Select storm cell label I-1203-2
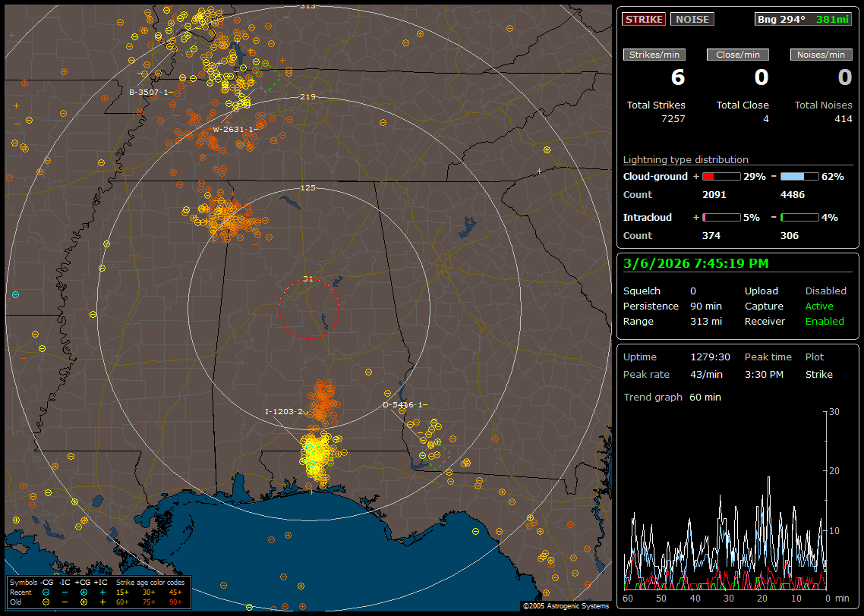864x616 pixels. point(283,411)
